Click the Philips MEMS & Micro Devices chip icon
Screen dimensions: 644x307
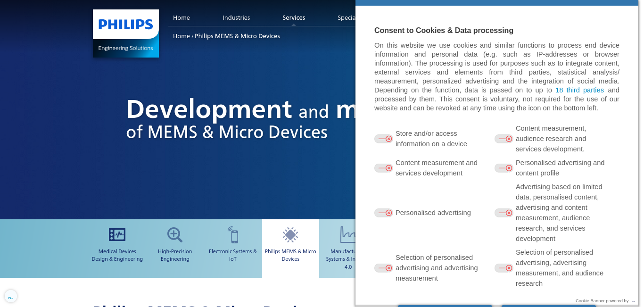coord(290,234)
